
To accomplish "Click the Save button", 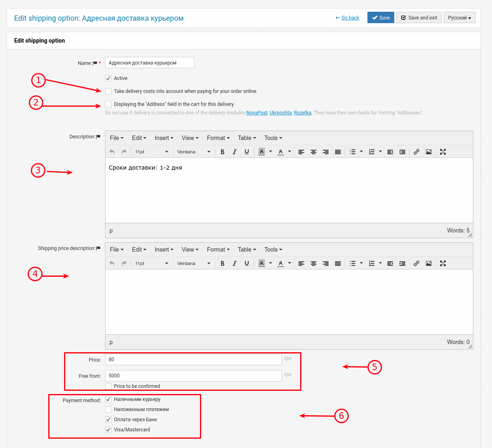I will pyautogui.click(x=381, y=18).
